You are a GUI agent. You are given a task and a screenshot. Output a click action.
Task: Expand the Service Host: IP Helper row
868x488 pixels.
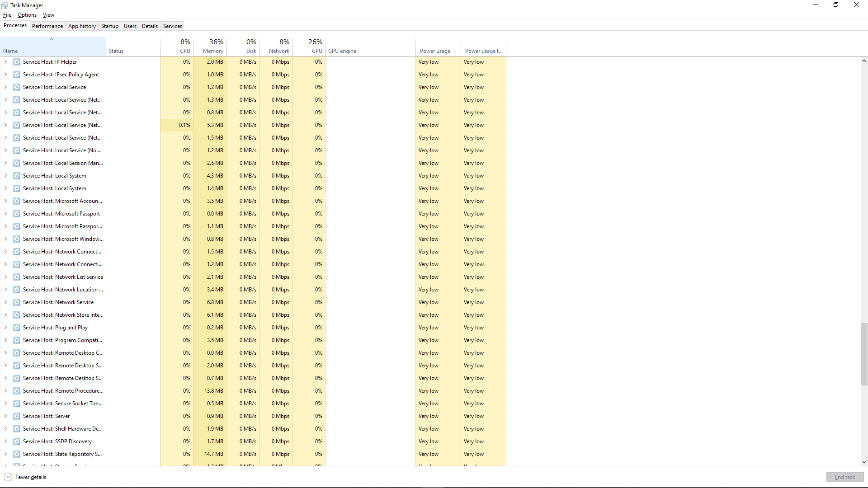pos(5,62)
